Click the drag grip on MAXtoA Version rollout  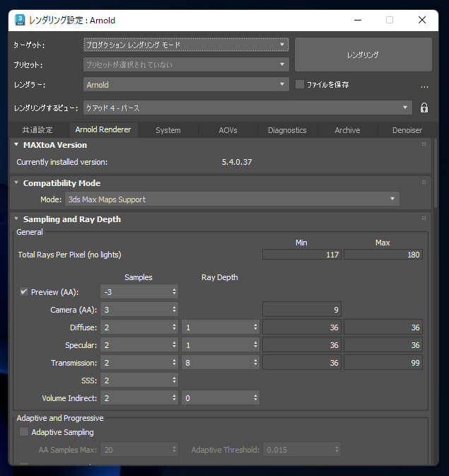(424, 144)
